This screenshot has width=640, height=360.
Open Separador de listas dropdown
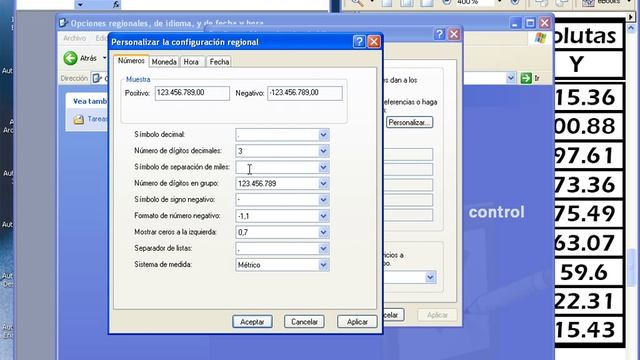pyautogui.click(x=323, y=249)
